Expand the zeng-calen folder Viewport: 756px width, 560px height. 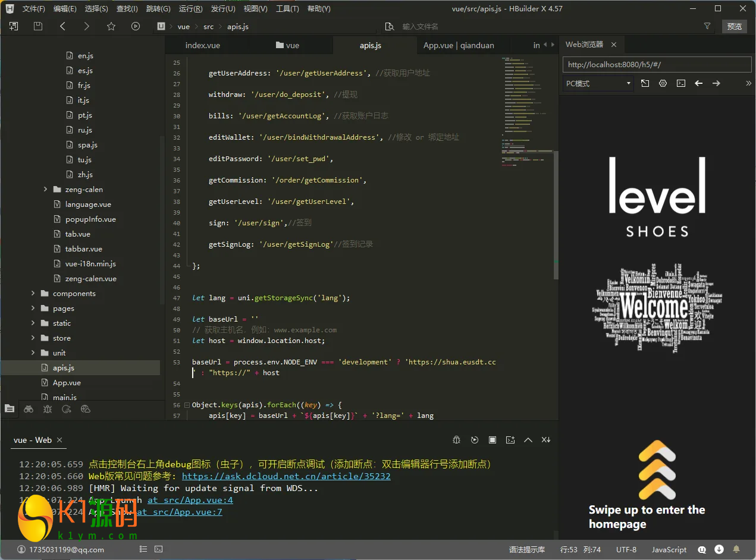83,190
